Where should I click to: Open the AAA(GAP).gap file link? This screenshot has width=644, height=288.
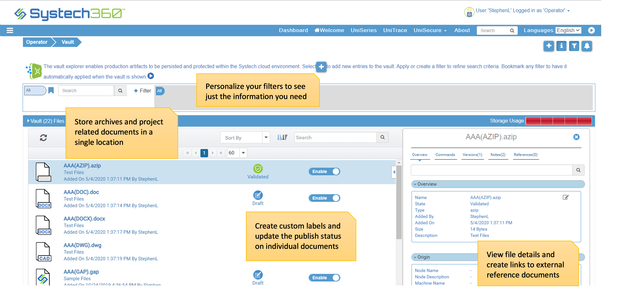(81, 272)
